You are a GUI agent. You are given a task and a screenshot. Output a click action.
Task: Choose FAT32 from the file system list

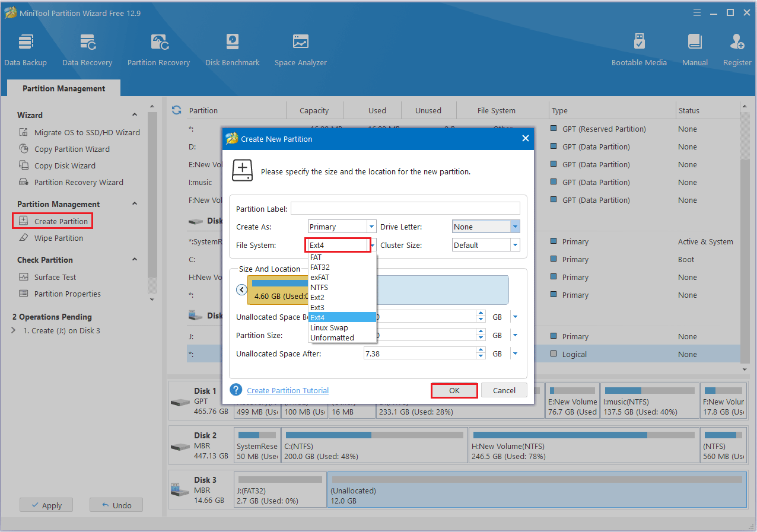[x=342, y=267]
